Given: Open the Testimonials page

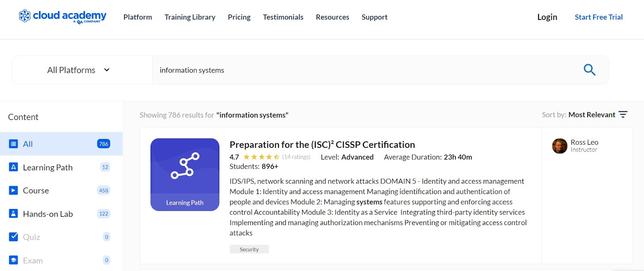Looking at the screenshot, I should 283,17.
